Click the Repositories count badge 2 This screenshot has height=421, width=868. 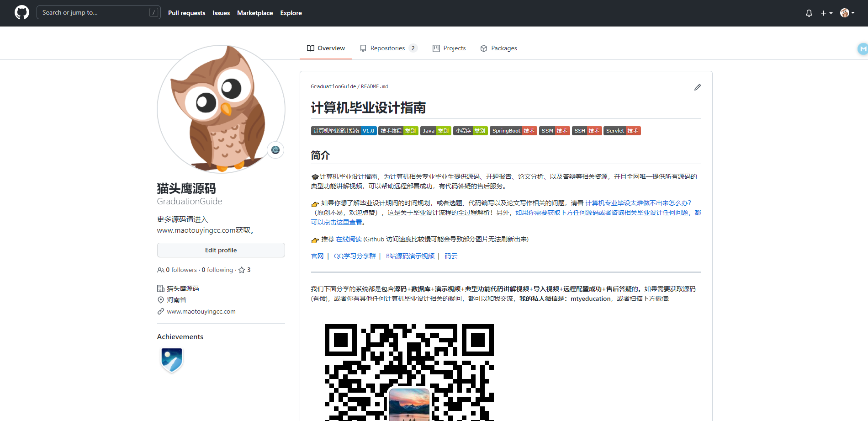coord(413,48)
